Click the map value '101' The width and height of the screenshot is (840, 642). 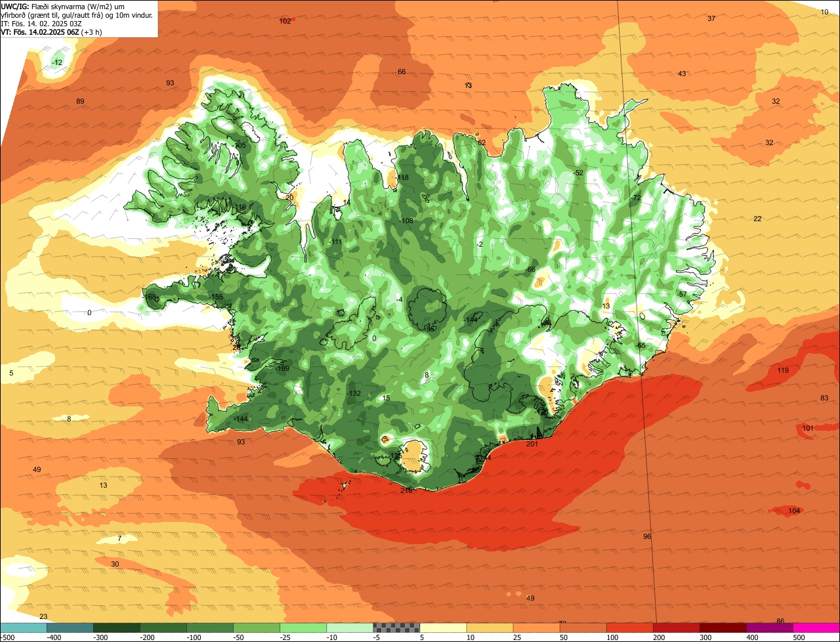tap(808, 428)
